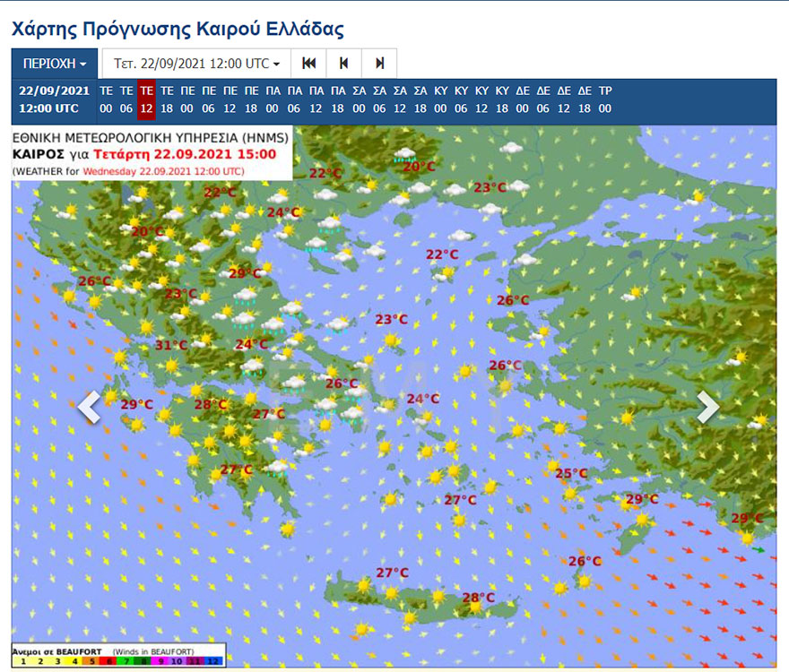Click the right arrow on the map

(x=708, y=408)
